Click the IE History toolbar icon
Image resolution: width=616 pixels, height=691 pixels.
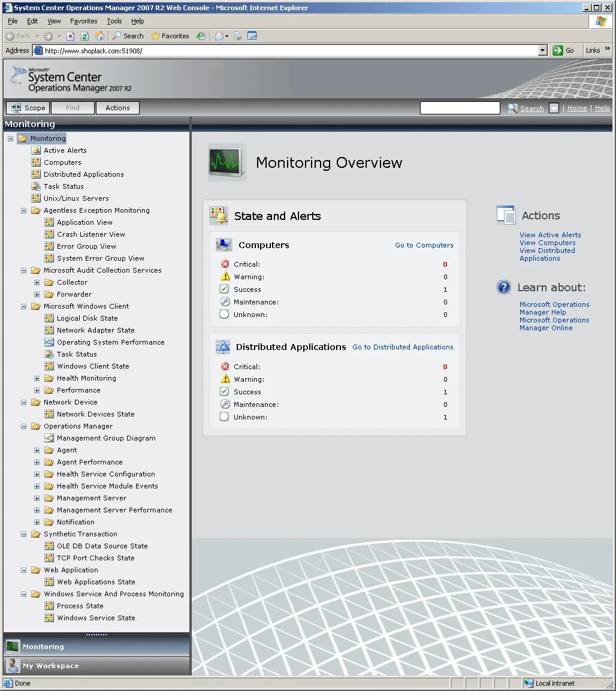(201, 36)
